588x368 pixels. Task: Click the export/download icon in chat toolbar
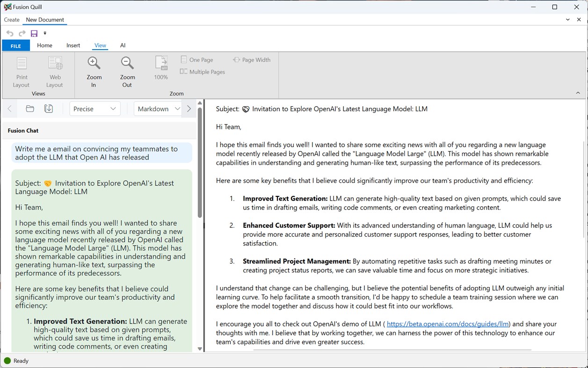coord(49,108)
